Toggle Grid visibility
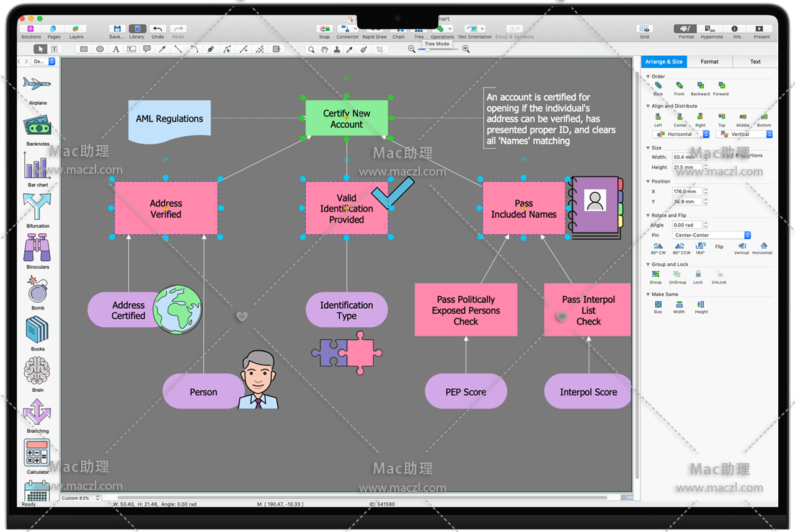 644,29
